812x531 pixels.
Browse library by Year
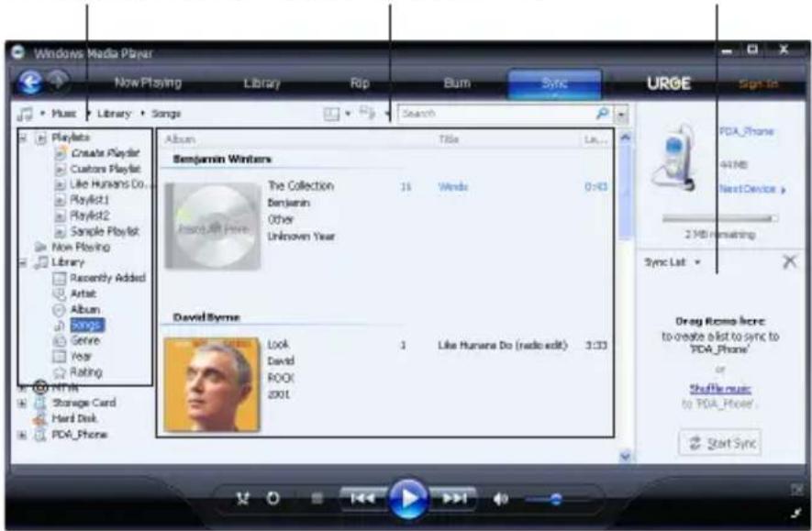(81, 356)
